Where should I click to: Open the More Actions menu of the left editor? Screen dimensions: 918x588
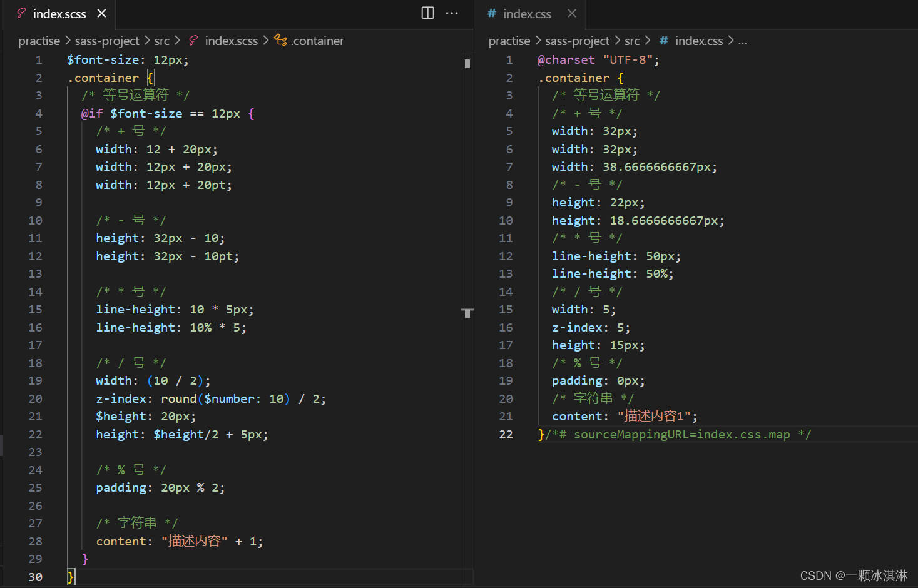click(452, 13)
